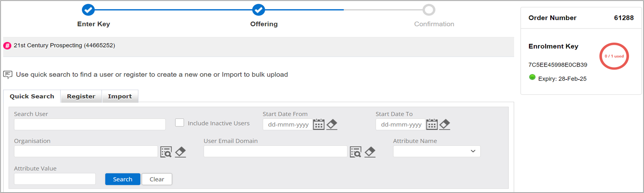Clear Start Date From with eraser icon
The height and width of the screenshot is (193, 644).
tap(332, 124)
